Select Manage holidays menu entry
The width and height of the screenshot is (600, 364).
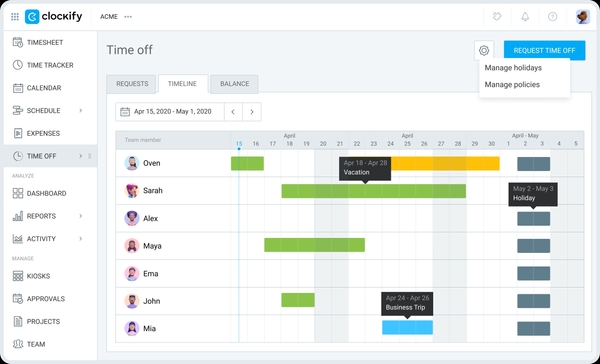pyautogui.click(x=513, y=68)
